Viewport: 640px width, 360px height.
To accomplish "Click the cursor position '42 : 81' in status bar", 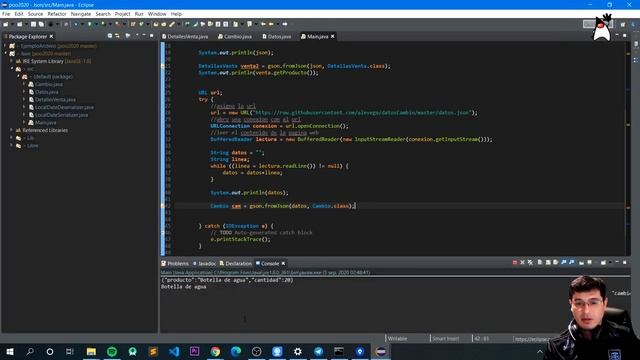I will pyautogui.click(x=481, y=338).
